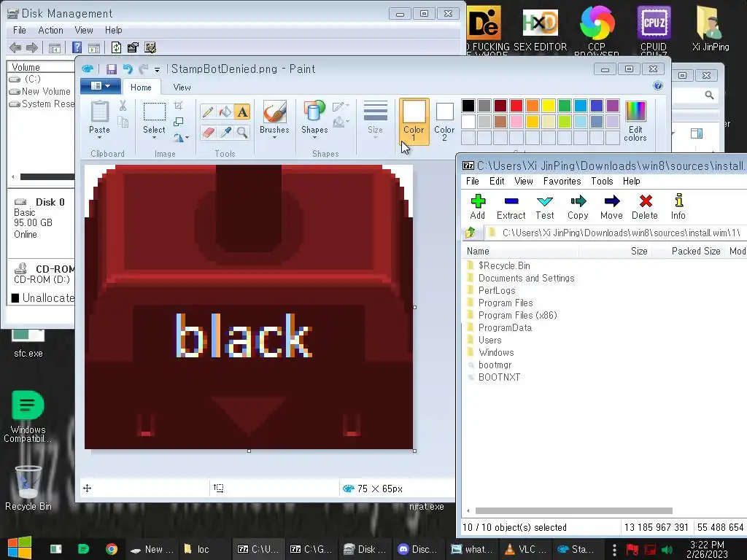Click the 7-Zip Add button
The height and width of the screenshot is (560, 747).
coord(478,207)
